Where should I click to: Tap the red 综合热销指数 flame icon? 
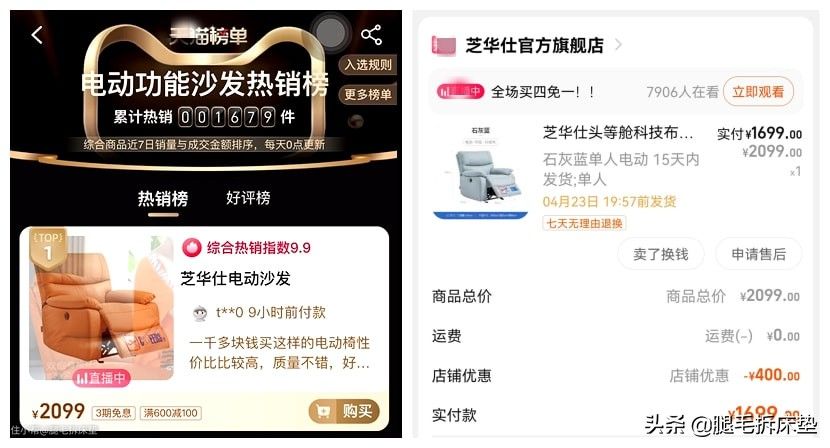click(x=192, y=247)
